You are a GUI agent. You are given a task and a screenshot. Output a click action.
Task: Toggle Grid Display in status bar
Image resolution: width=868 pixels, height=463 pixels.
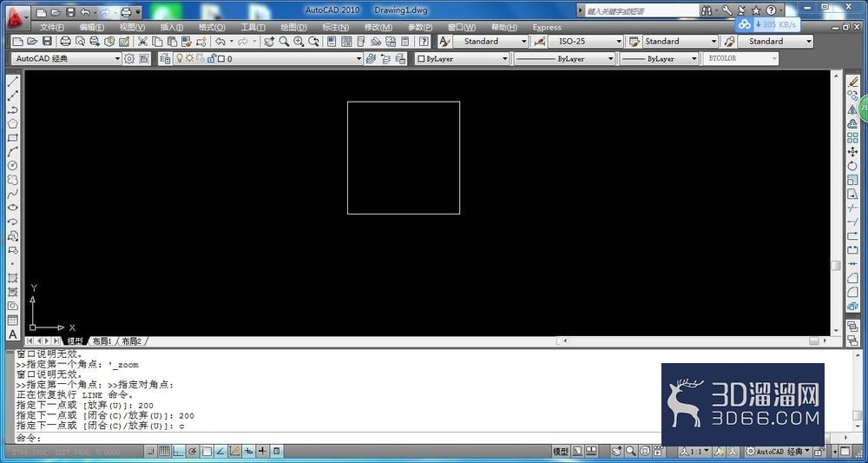click(164, 451)
